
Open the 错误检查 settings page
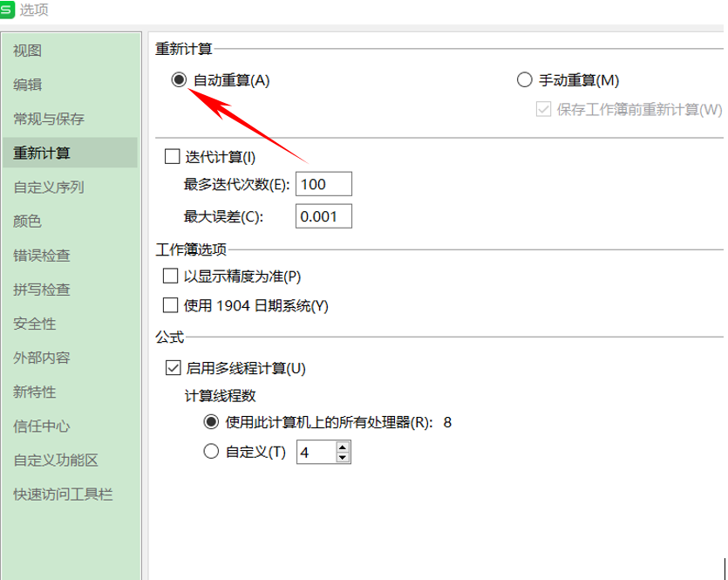(x=39, y=255)
